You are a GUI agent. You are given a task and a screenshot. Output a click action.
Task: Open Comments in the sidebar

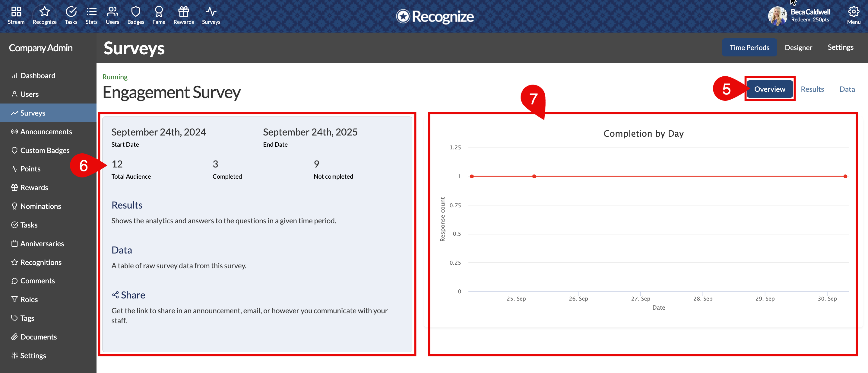tap(48, 281)
